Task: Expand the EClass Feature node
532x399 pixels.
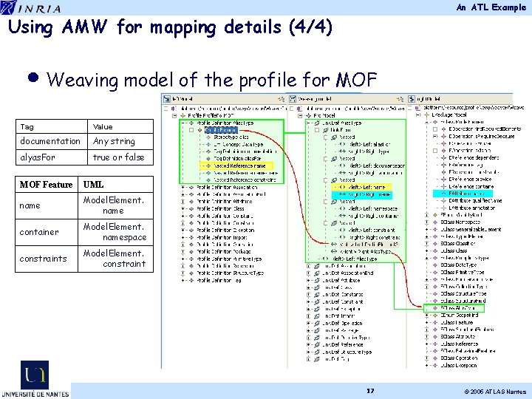Action: click(x=427, y=322)
